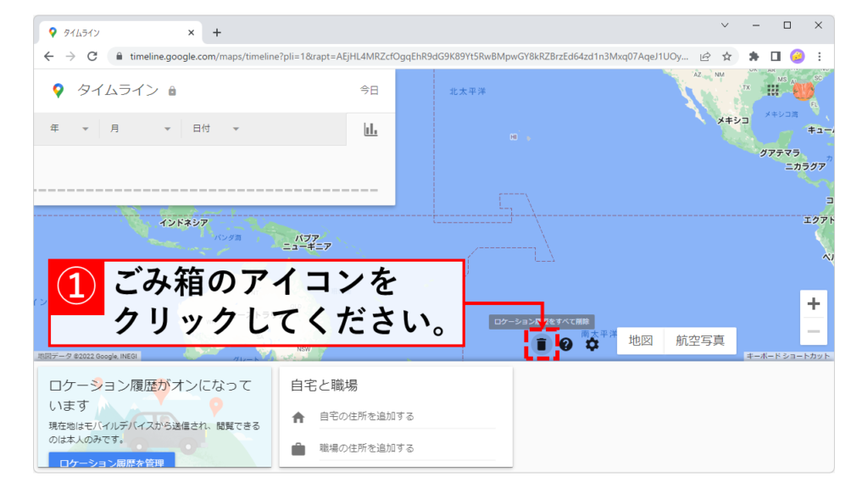Image resolution: width=868 pixels, height=488 pixels.
Task: Zoom in the map with plus button
Action: pyautogui.click(x=813, y=303)
